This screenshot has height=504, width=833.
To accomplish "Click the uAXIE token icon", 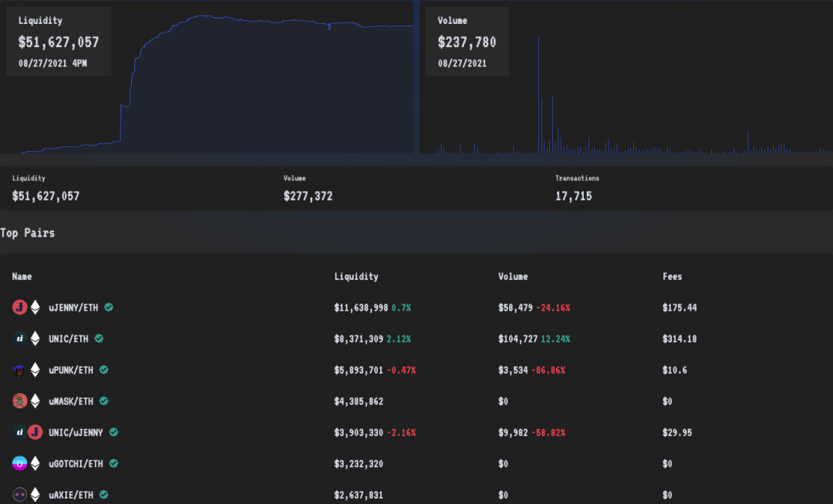I will tap(19, 495).
